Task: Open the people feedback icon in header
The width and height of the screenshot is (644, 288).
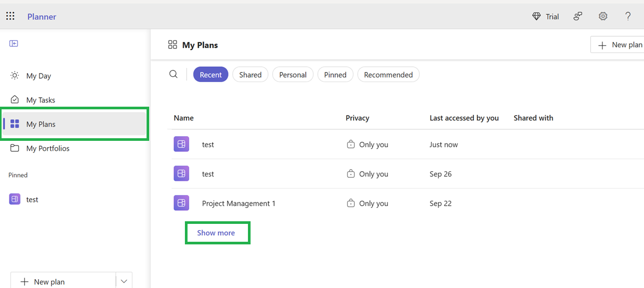Action: click(578, 16)
